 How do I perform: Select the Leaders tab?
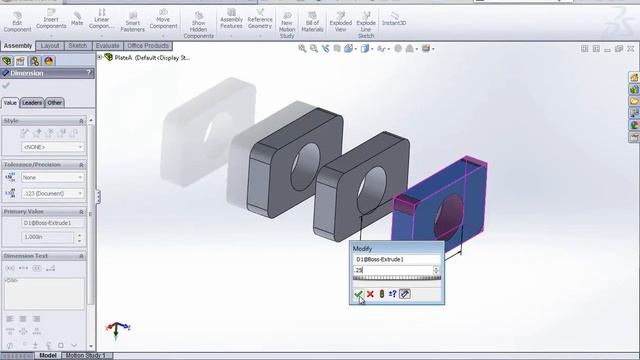click(x=32, y=103)
